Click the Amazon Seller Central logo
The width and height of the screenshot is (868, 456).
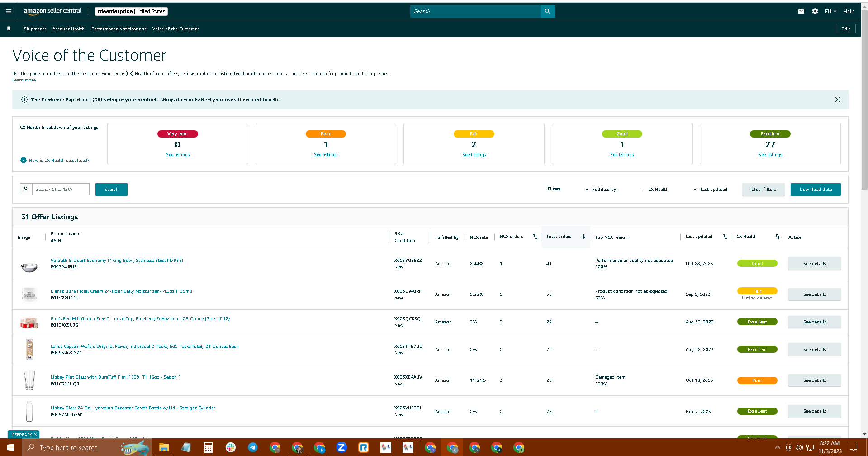[52, 11]
